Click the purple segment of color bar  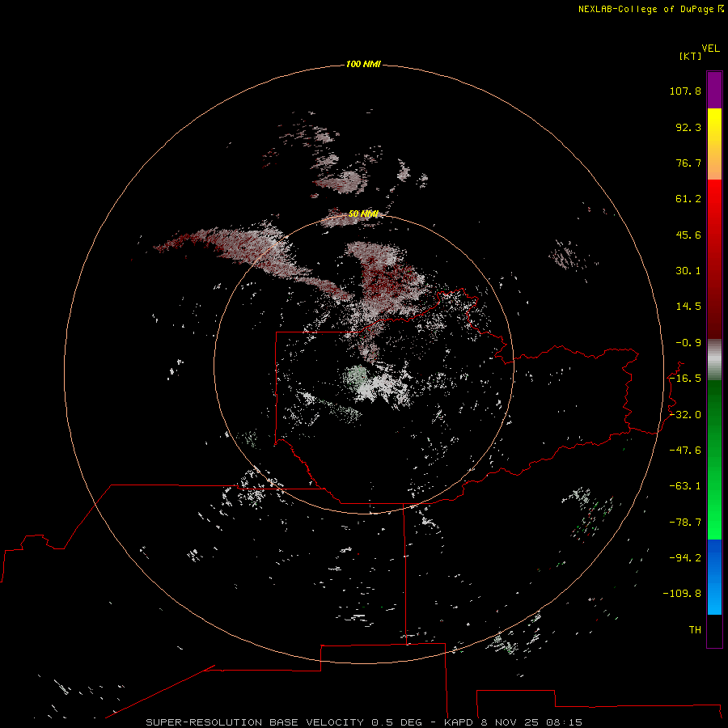pyautogui.click(x=714, y=90)
